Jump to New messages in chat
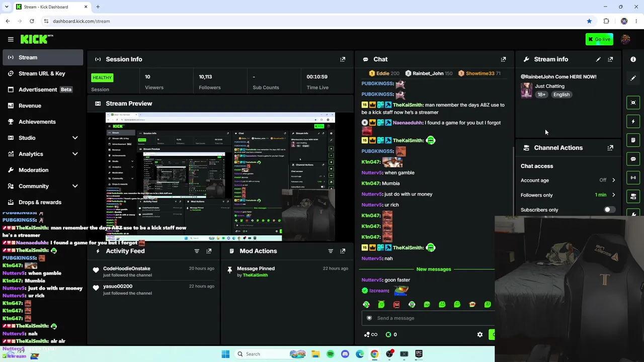 click(x=434, y=269)
